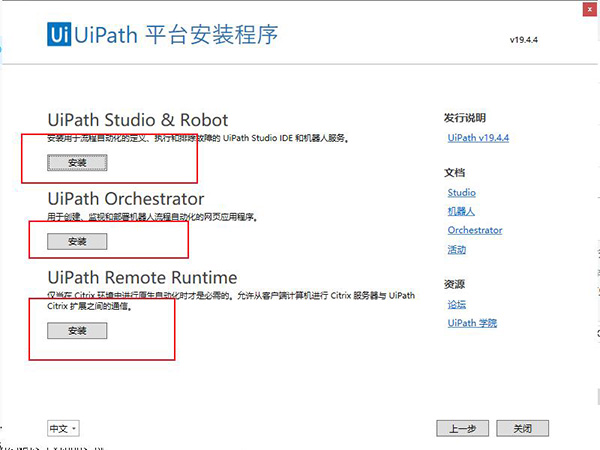This screenshot has height=450, width=600.
Task: Click the 文档 section label
Action: coord(454,173)
